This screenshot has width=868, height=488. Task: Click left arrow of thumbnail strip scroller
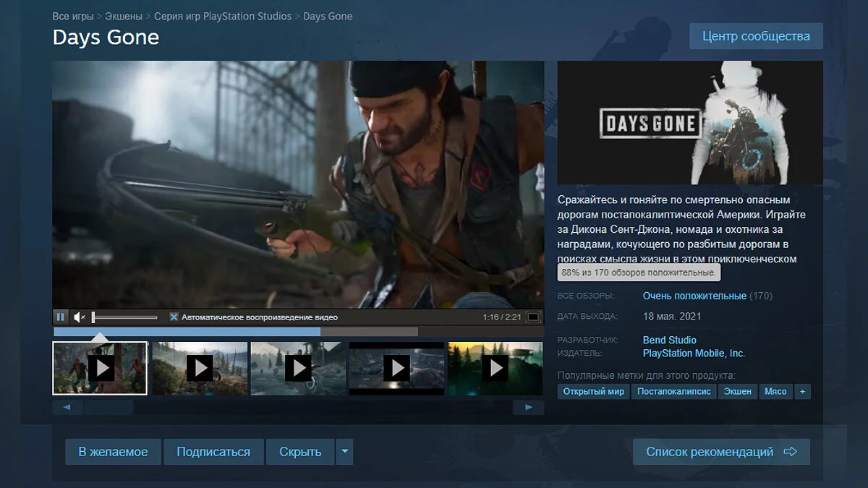pos(67,408)
